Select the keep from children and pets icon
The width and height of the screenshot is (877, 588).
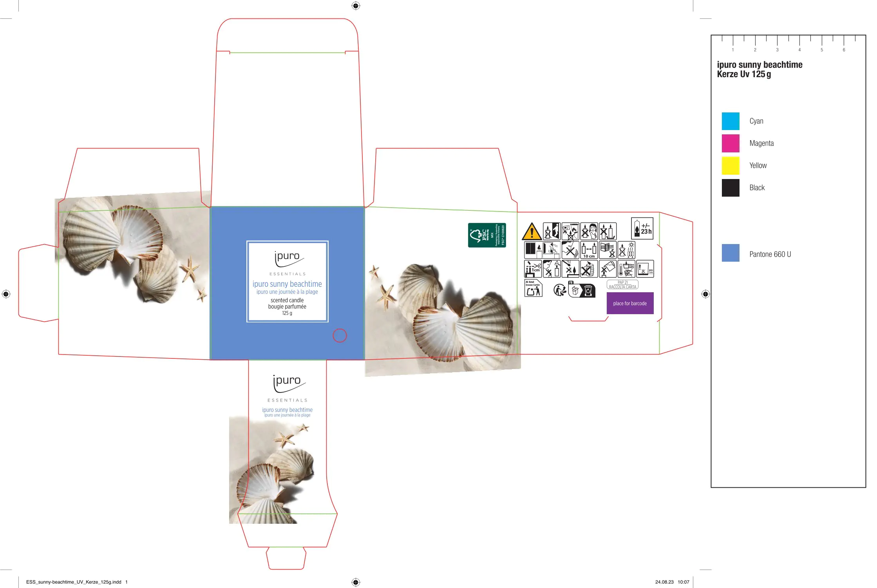click(589, 232)
